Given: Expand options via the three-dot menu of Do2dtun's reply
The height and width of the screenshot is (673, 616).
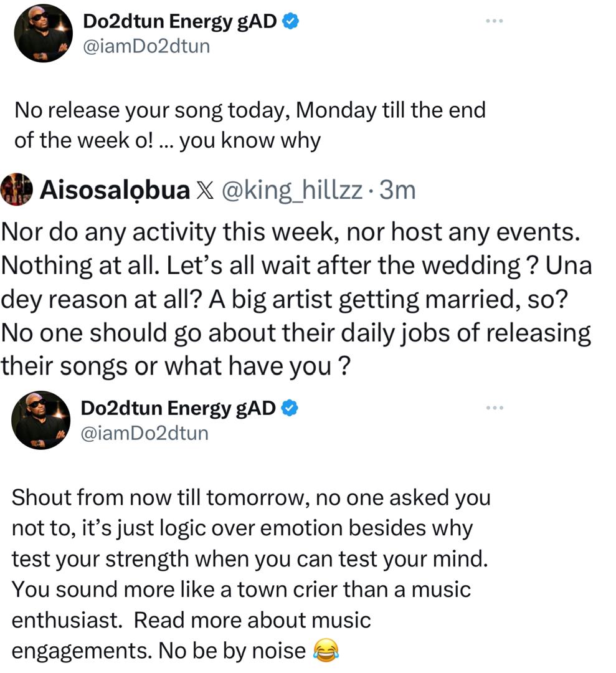Looking at the screenshot, I should pos(494,407).
